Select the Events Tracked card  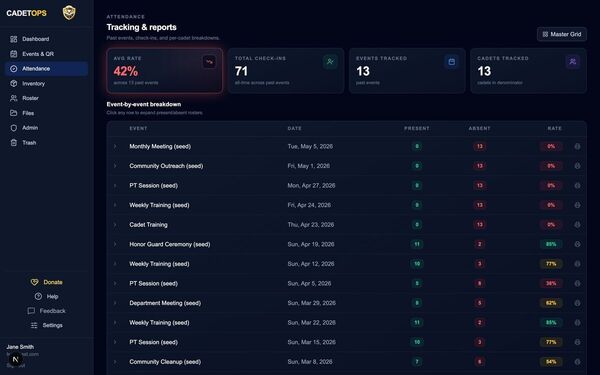pyautogui.click(x=407, y=71)
